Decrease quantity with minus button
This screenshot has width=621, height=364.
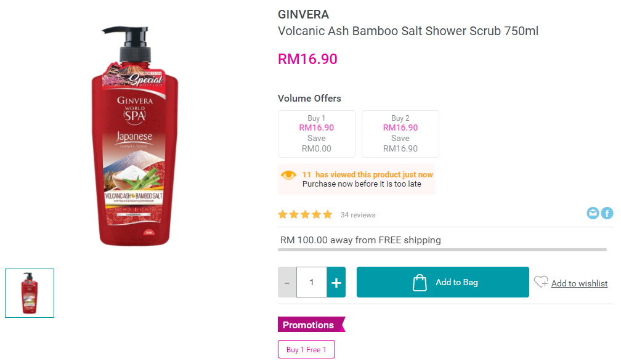pyautogui.click(x=287, y=283)
